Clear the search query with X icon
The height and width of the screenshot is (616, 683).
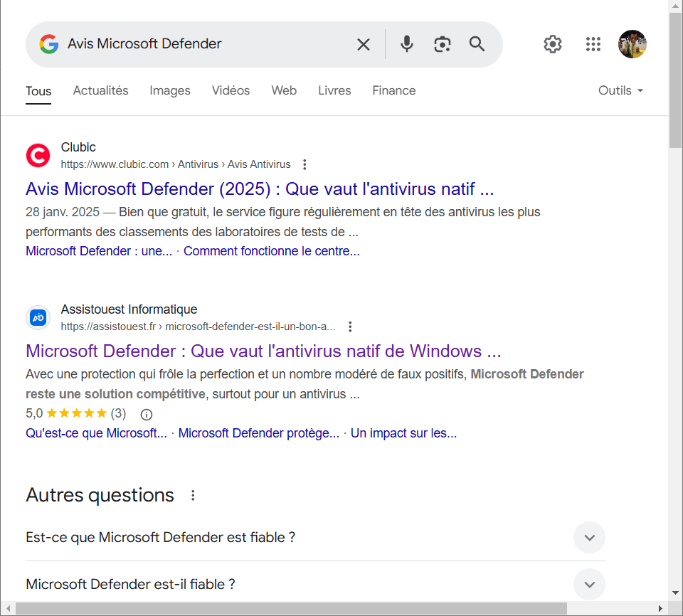point(364,44)
